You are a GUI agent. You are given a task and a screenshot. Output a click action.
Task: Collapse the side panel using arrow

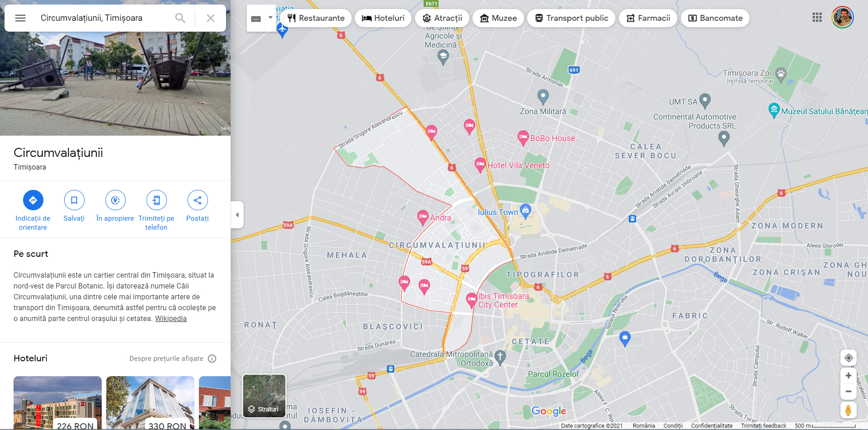coord(237,215)
